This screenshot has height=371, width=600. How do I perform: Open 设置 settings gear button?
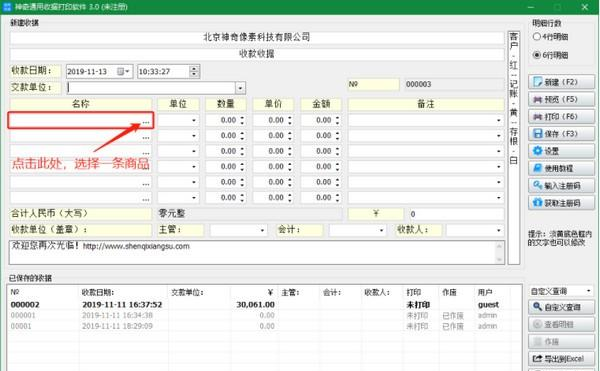point(561,151)
